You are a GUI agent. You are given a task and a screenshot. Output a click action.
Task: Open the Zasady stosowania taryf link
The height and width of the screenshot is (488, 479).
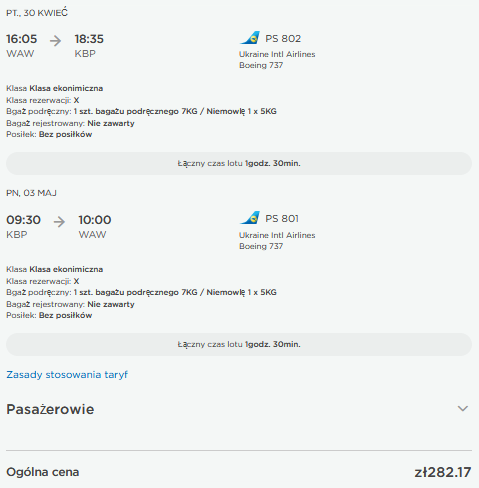pos(67,375)
